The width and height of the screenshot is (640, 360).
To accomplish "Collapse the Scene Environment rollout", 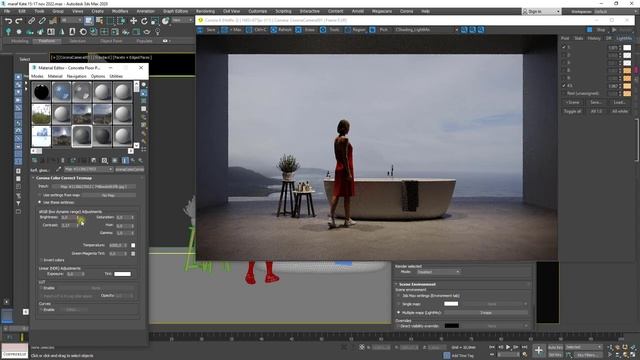I will [x=417, y=284].
